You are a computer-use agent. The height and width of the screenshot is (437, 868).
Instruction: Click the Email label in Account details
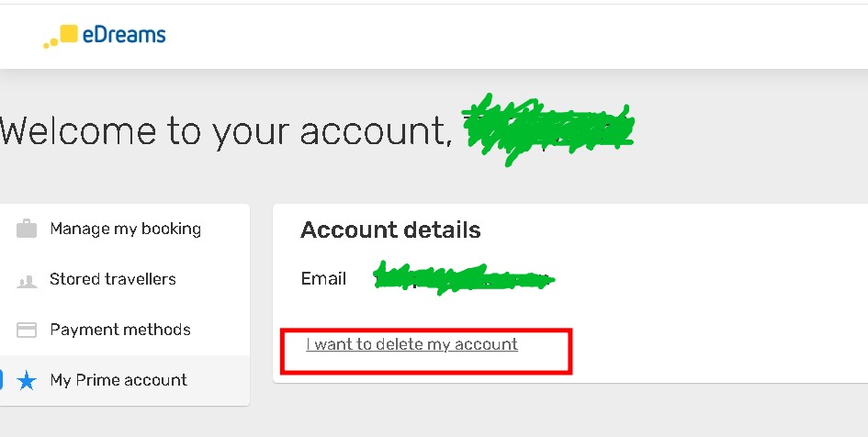point(323,278)
